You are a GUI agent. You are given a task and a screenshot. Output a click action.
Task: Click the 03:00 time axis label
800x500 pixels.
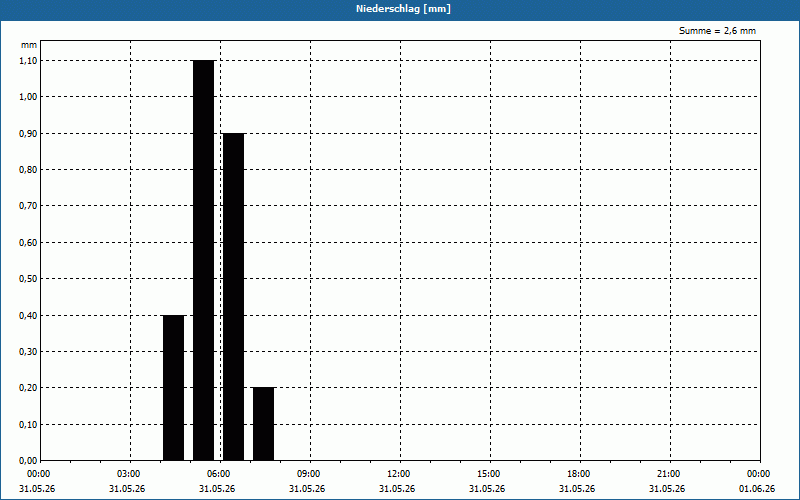129,474
